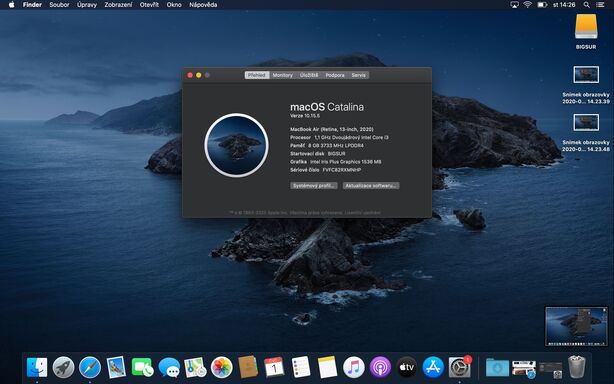
Task: Open Spotlight search magnifier
Action: pos(586,5)
